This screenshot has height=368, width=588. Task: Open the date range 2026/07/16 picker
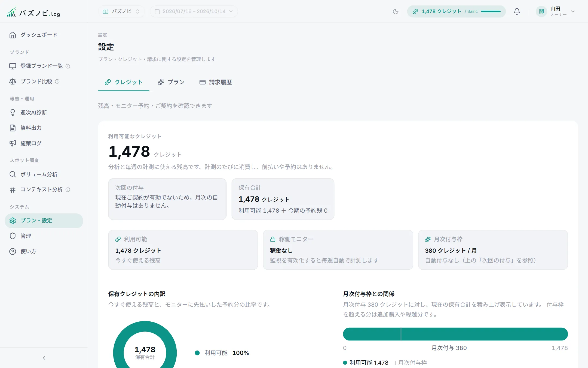194,11
